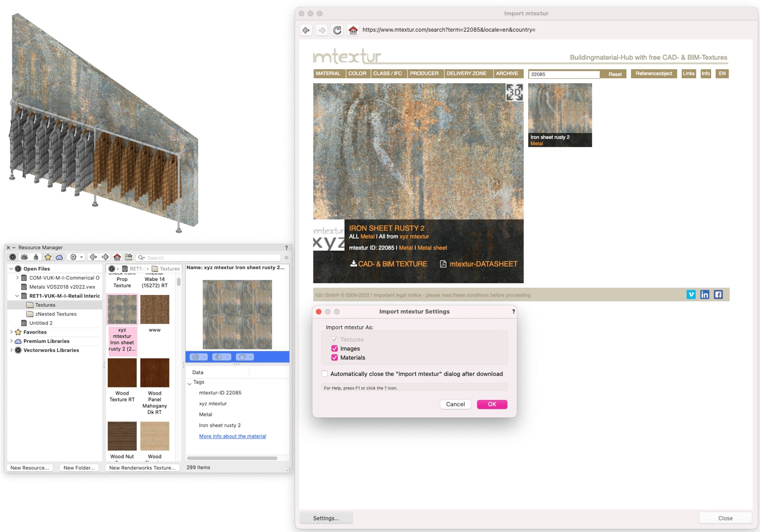760x532 pixels.
Task: Expand the Favorites tree node
Action: [x=12, y=332]
